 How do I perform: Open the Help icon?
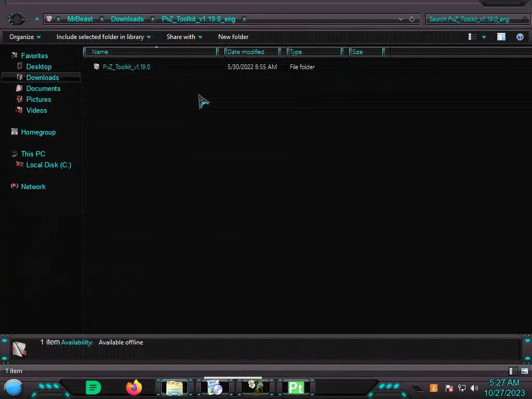[520, 37]
